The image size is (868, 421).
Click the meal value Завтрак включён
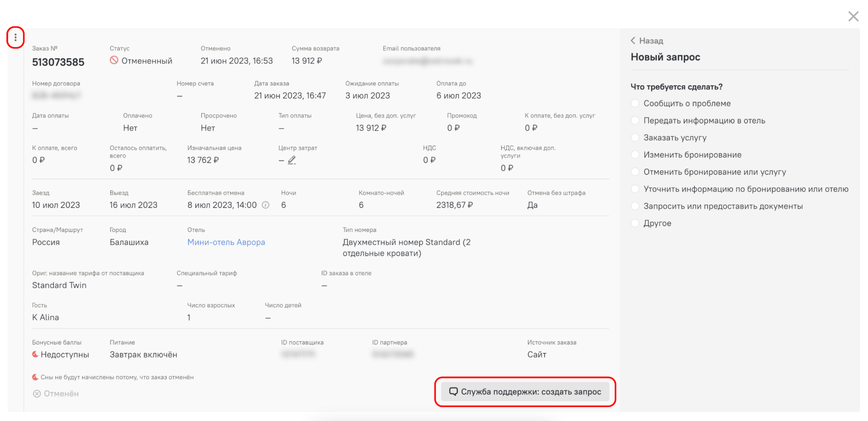click(x=144, y=355)
